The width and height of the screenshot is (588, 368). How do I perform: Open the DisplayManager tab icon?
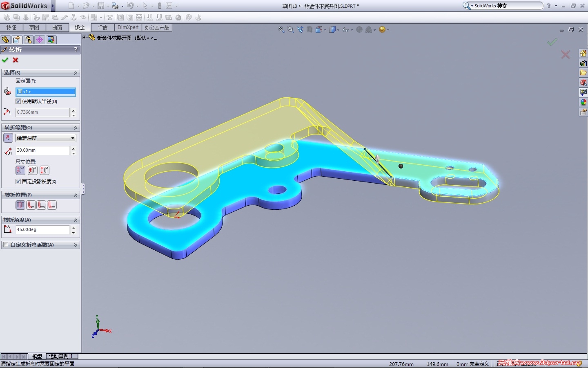pos(51,40)
